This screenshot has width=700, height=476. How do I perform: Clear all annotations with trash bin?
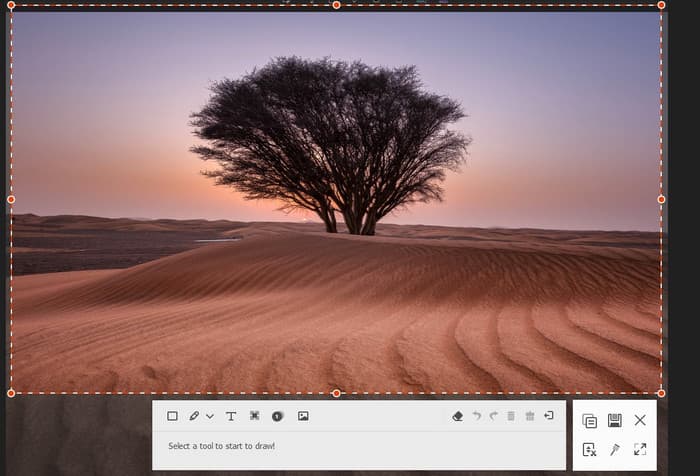(530, 416)
